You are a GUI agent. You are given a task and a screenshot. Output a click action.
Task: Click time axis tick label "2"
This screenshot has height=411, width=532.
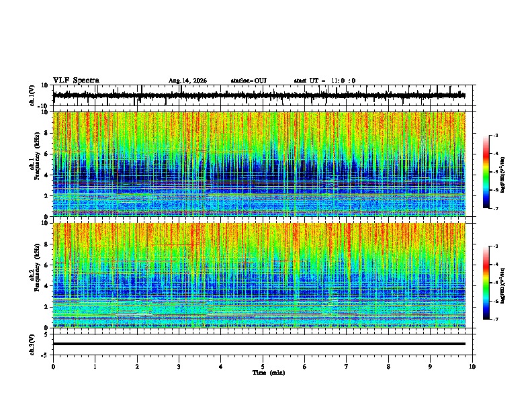(x=137, y=367)
